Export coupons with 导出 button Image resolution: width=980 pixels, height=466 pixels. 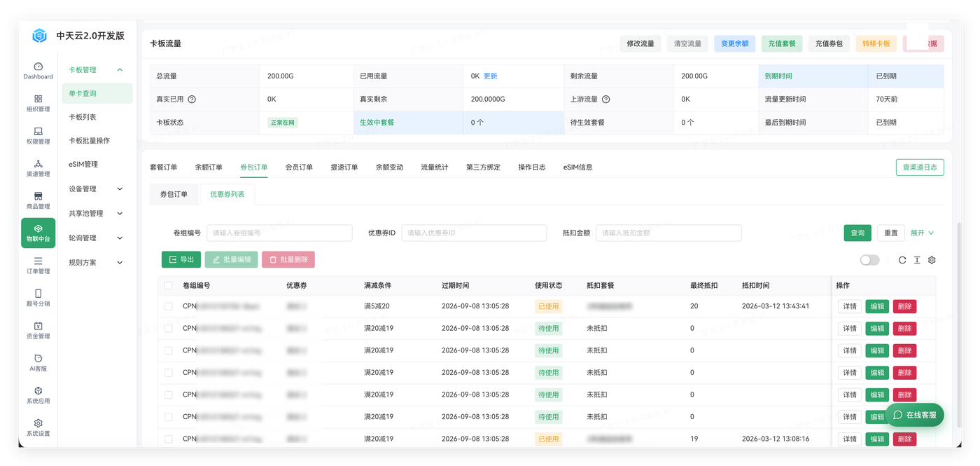pyautogui.click(x=181, y=259)
